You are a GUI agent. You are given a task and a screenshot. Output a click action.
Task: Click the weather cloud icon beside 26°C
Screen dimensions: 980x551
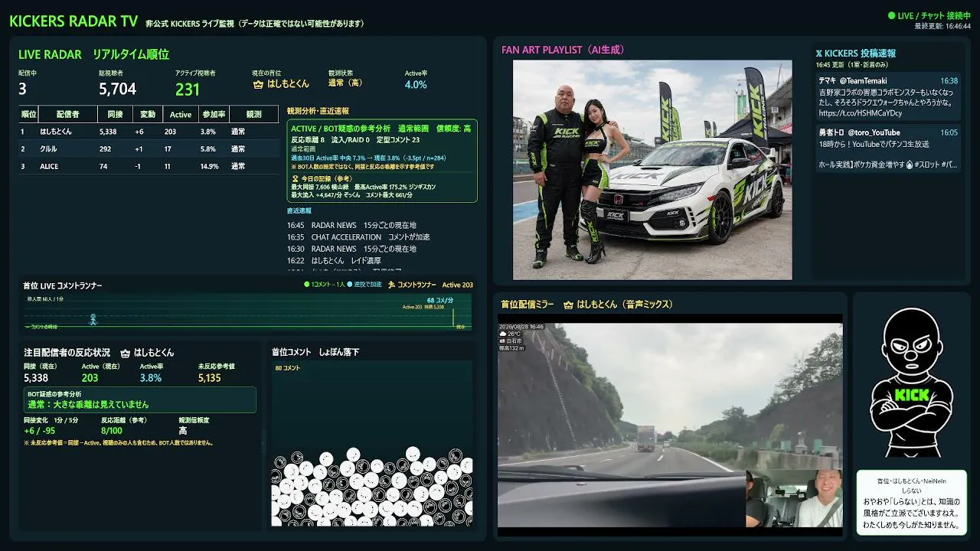click(x=503, y=334)
